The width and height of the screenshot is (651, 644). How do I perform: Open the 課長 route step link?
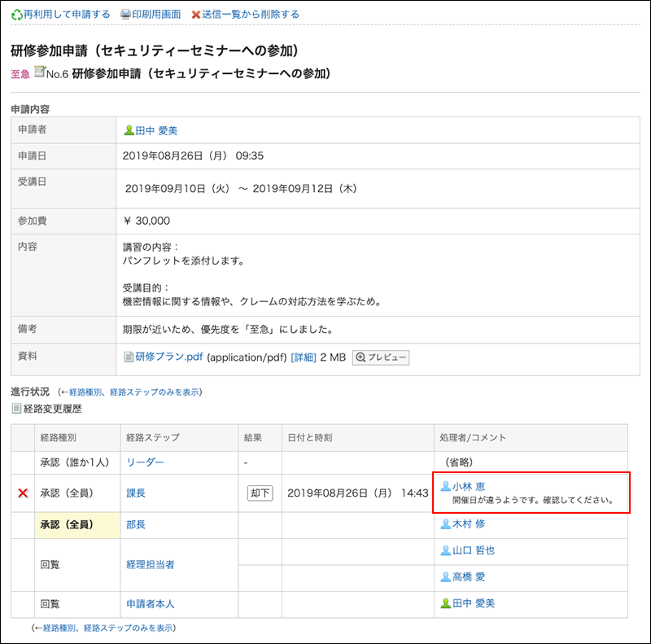click(x=136, y=493)
